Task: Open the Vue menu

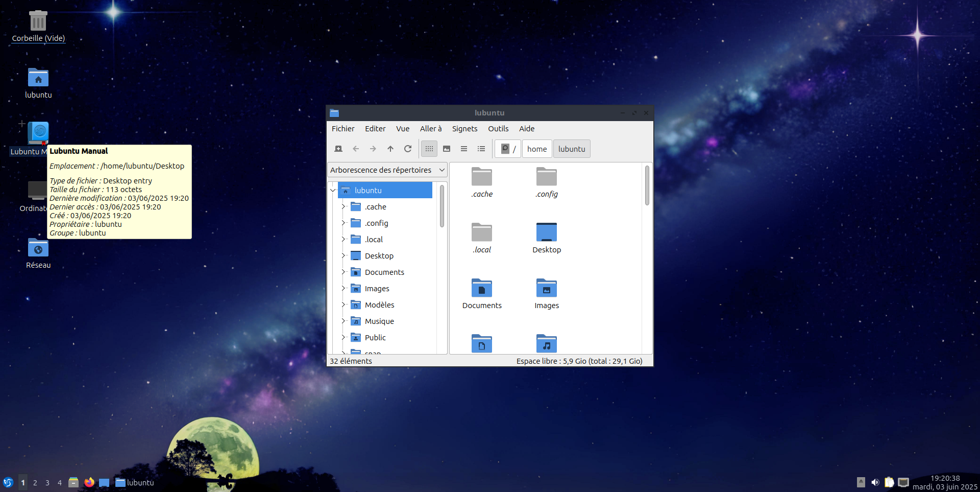Action: click(x=403, y=129)
